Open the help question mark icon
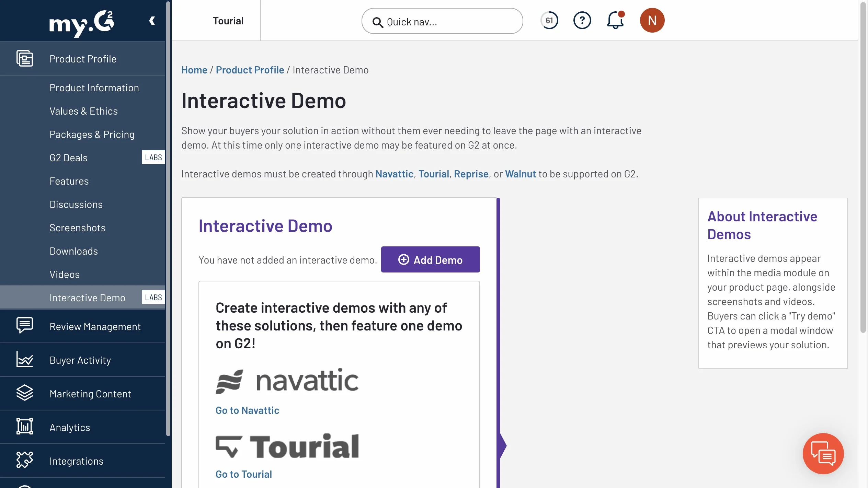The width and height of the screenshot is (868, 488). 582,21
